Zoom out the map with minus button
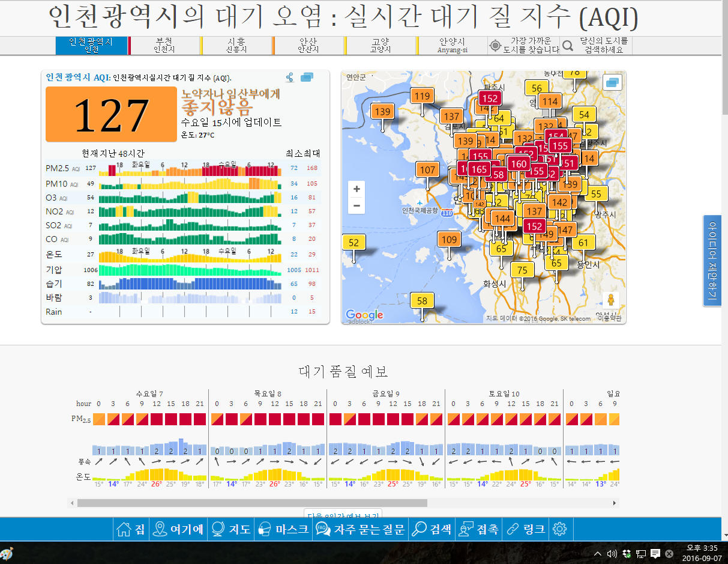This screenshot has height=564, width=728. coord(356,205)
